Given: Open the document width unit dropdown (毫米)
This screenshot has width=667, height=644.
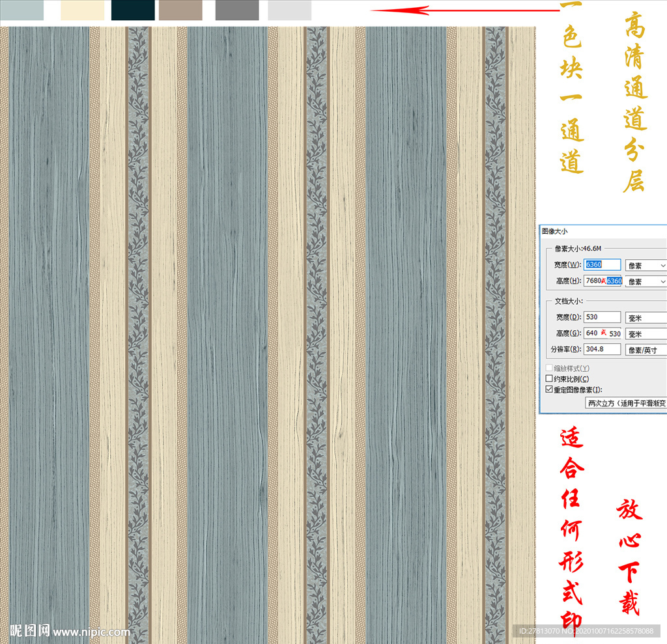Looking at the screenshot, I should tap(646, 318).
